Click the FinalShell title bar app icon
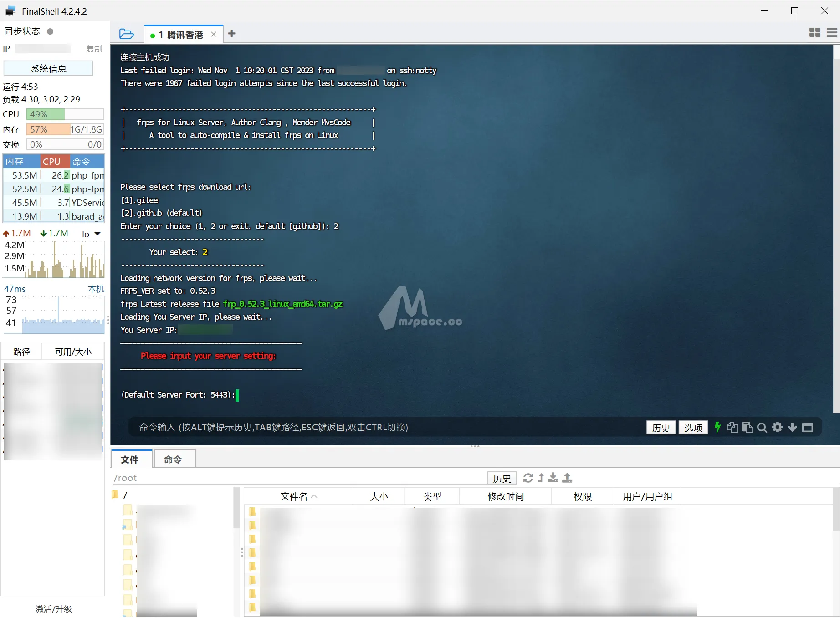This screenshot has width=840, height=618. click(10, 11)
